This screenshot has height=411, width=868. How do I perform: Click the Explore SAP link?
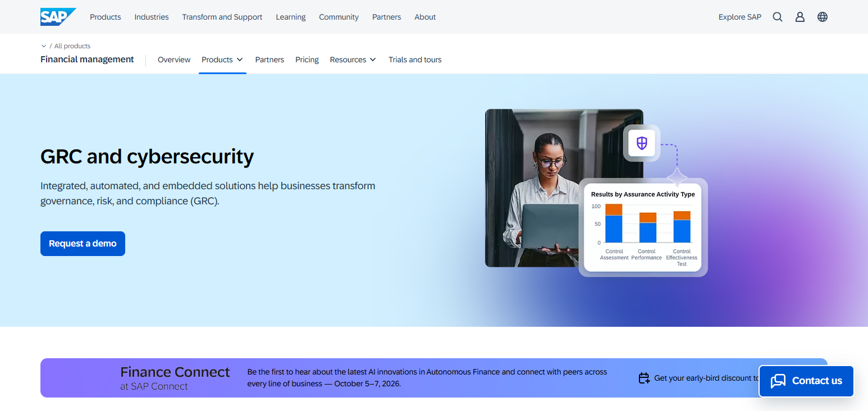click(740, 17)
